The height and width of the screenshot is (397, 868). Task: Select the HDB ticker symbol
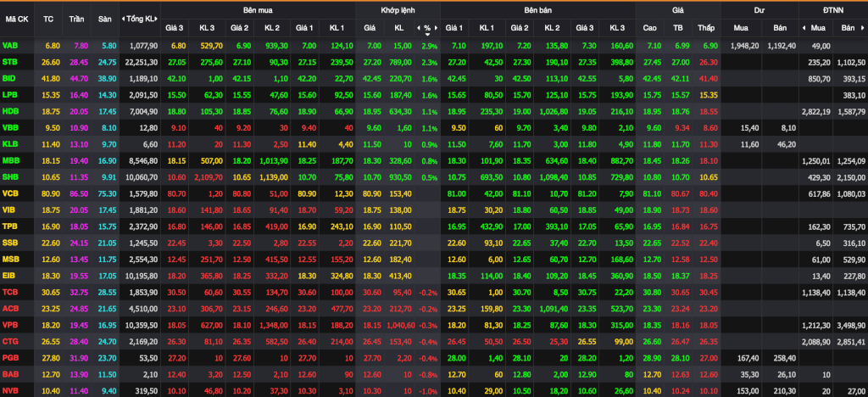point(10,111)
